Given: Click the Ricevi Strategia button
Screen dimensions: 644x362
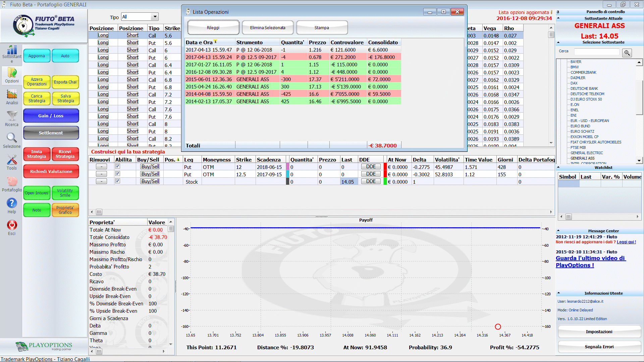Looking at the screenshot, I should (65, 154).
